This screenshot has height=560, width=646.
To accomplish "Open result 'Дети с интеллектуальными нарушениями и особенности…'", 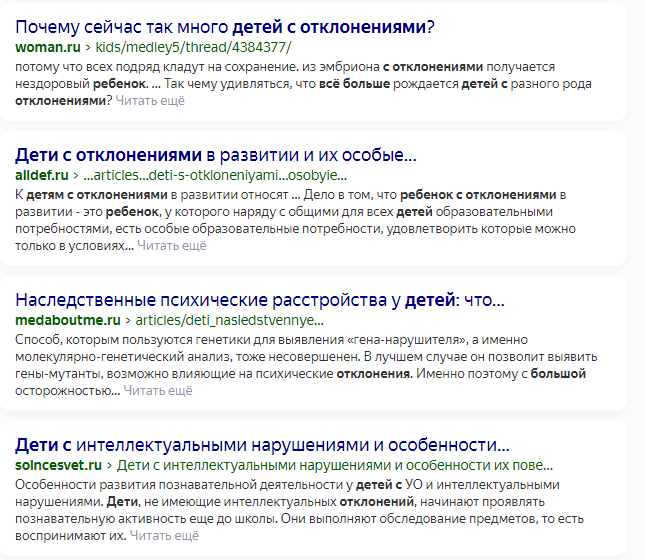I will pos(262,445).
